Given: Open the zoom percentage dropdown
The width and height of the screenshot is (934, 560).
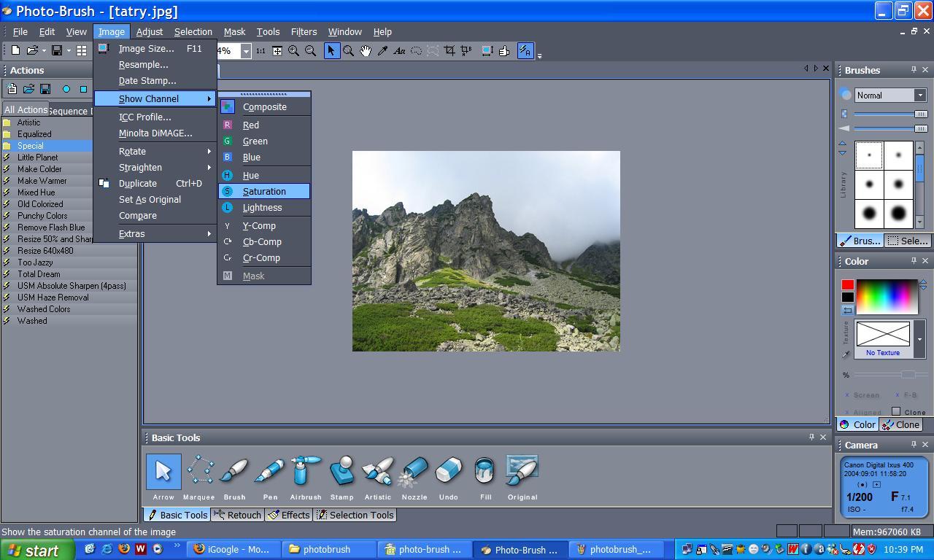Looking at the screenshot, I should click(245, 50).
